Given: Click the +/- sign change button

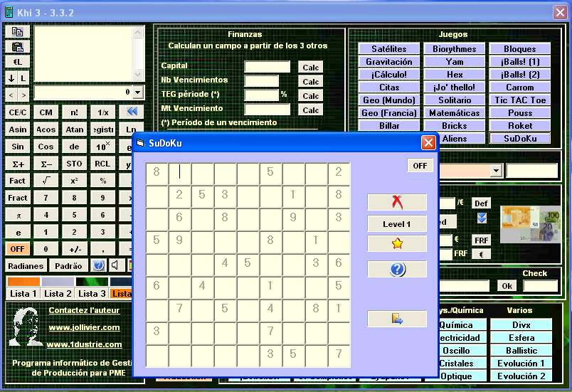Looking at the screenshot, I should pyautogui.click(x=75, y=249).
